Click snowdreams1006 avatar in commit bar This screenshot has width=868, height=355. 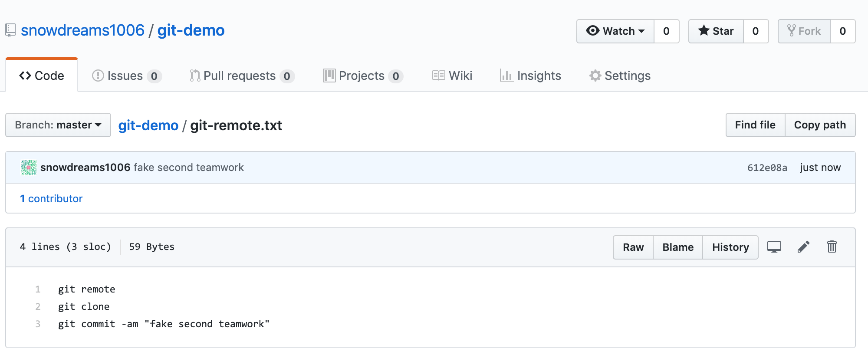point(29,168)
